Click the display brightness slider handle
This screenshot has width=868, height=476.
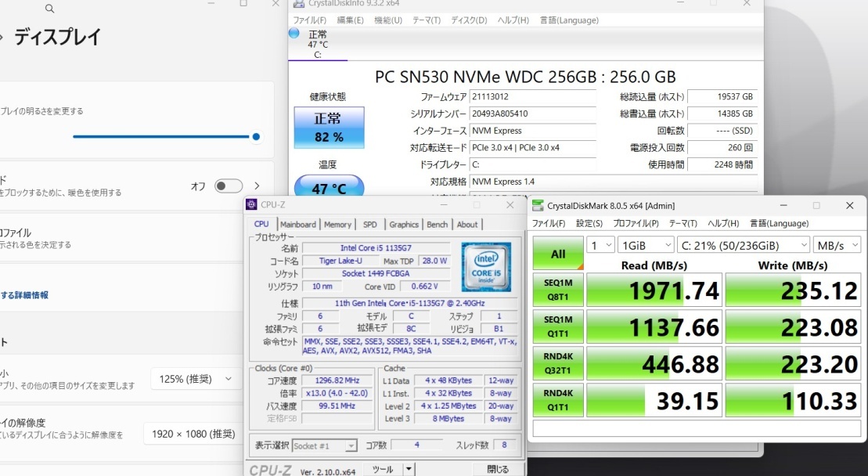pos(256,136)
